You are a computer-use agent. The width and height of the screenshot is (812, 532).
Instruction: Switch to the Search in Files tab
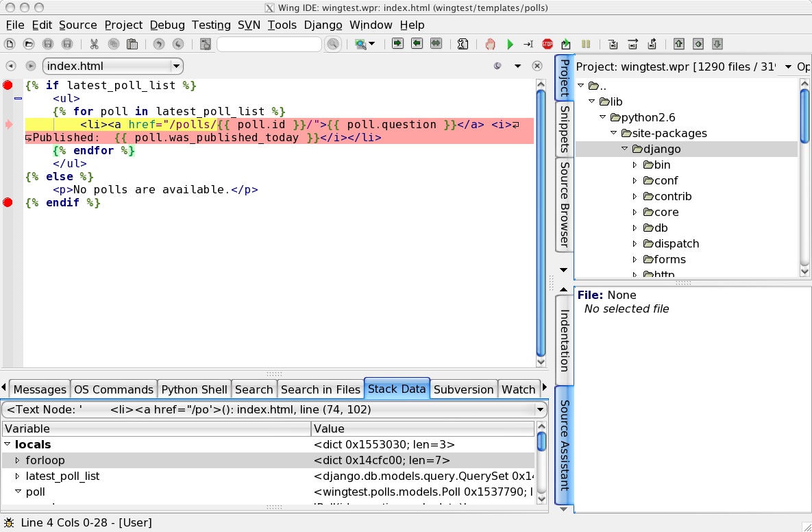pyautogui.click(x=321, y=389)
